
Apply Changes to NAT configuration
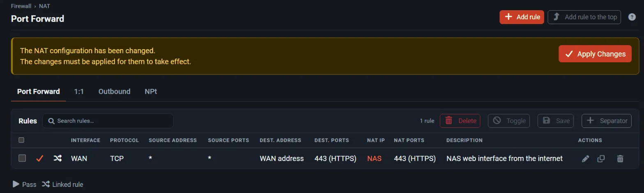pyautogui.click(x=595, y=54)
